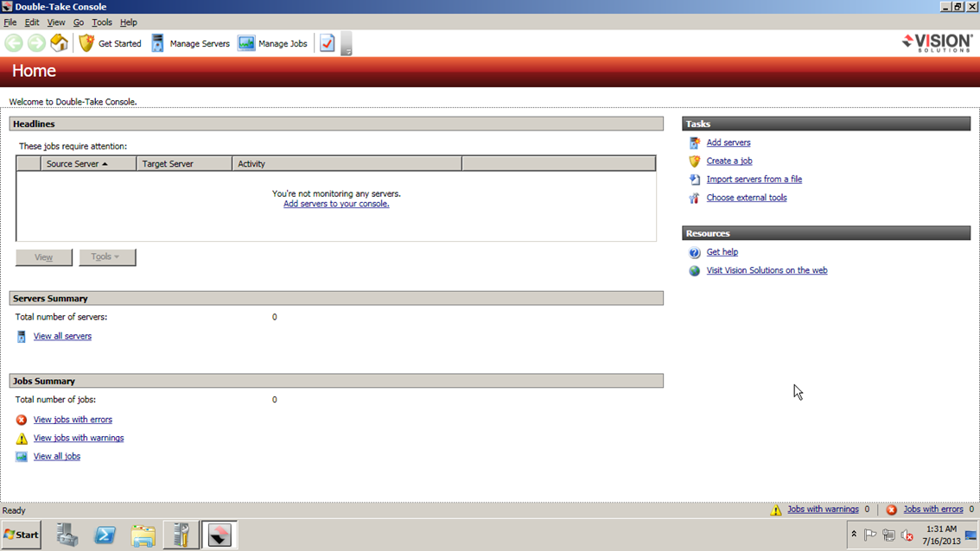Click the Create a job link

pos(729,161)
